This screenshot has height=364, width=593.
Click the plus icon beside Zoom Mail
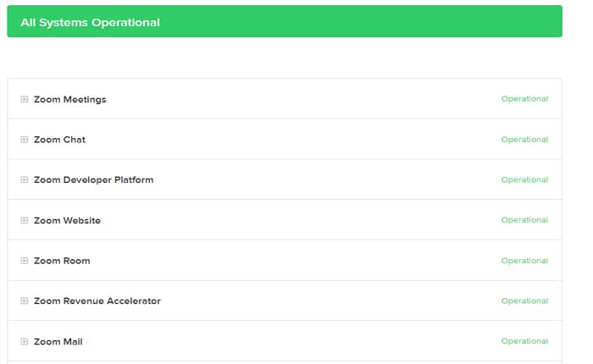coord(25,342)
